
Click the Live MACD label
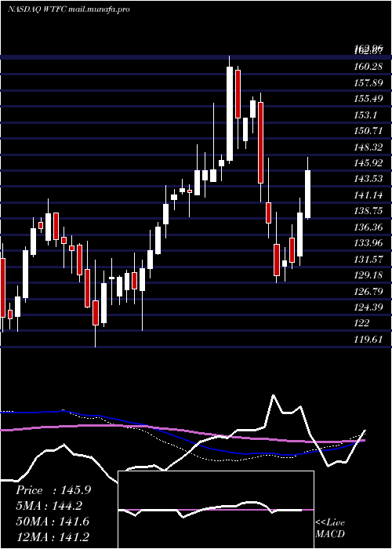[330, 529]
